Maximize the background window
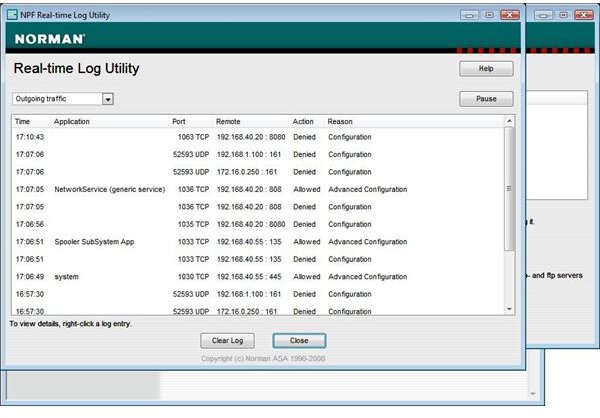 [x=563, y=15]
